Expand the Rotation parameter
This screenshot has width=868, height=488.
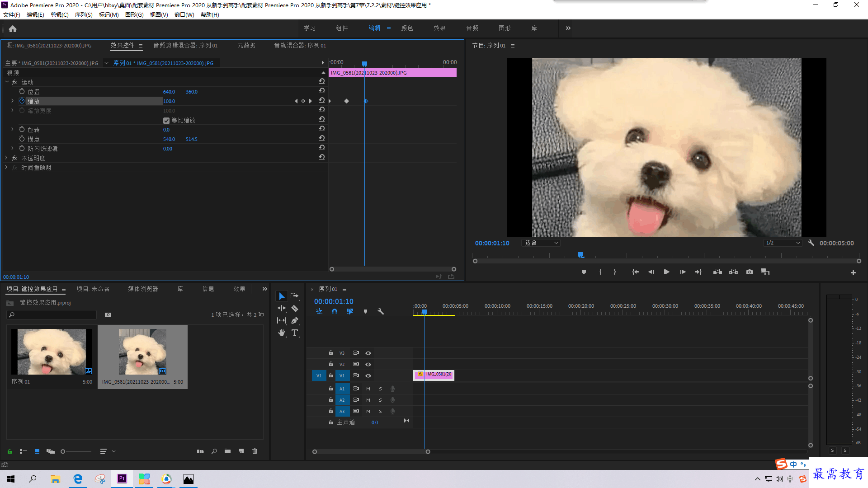[12, 129]
